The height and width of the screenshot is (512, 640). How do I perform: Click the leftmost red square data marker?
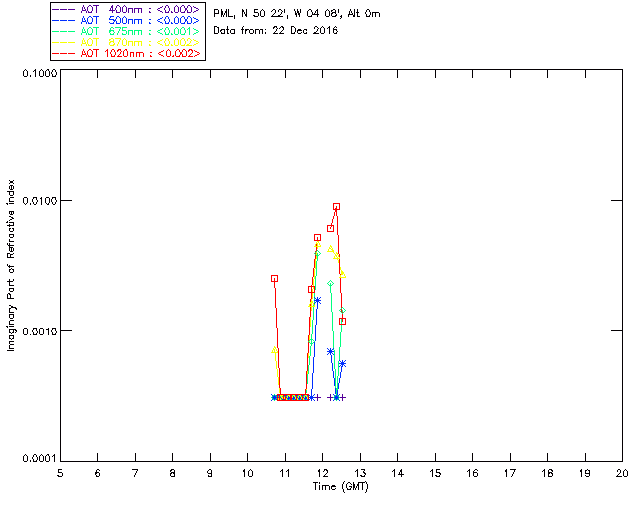tap(274, 278)
